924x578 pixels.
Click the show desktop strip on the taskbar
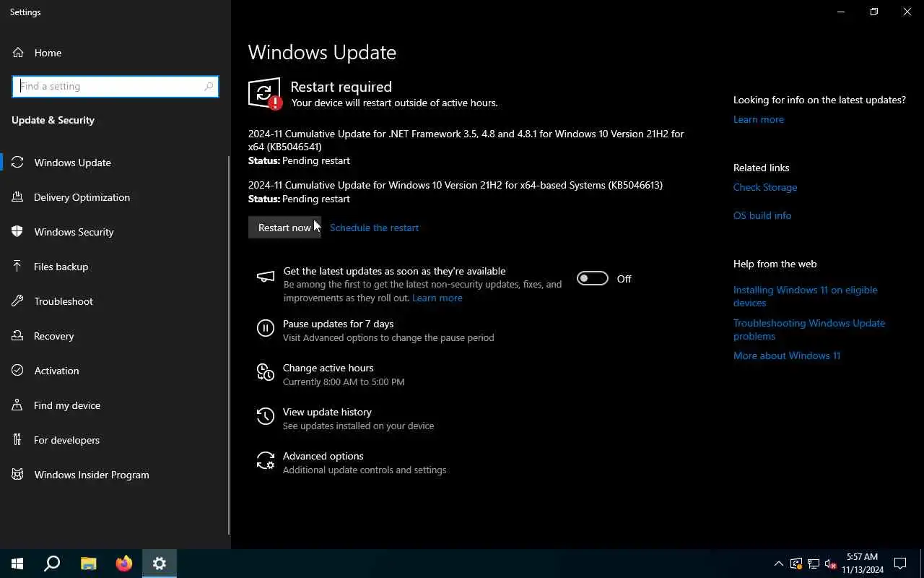[922, 564]
